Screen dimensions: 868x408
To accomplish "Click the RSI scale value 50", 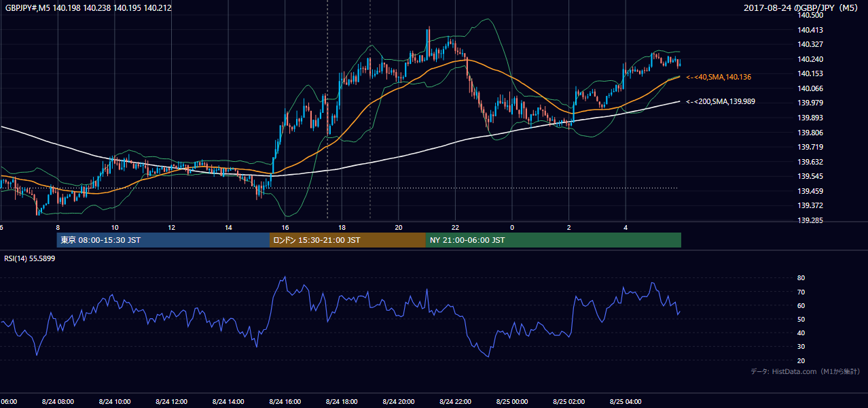I will (801, 319).
